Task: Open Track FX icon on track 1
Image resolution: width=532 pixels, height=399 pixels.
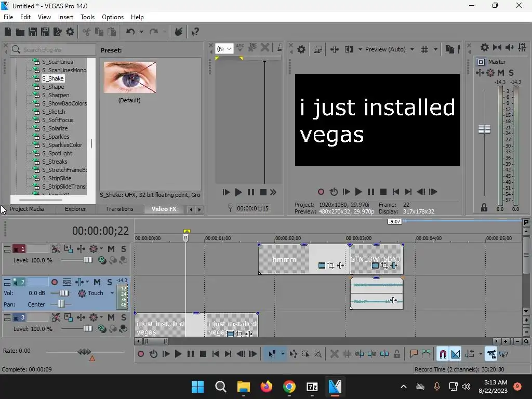Action: [x=81, y=249]
